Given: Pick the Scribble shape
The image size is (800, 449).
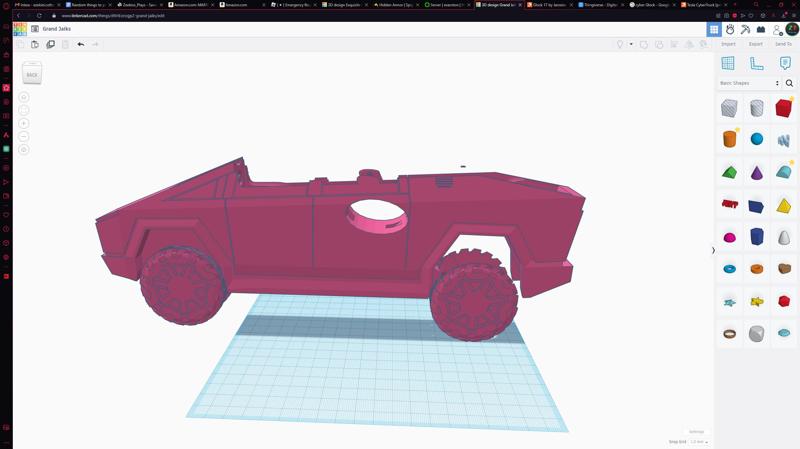Looking at the screenshot, I should click(784, 140).
